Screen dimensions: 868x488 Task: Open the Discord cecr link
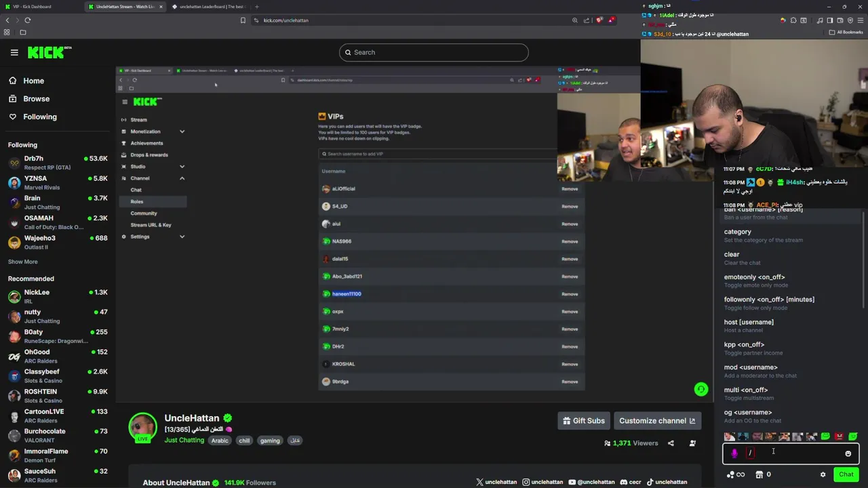coord(630,482)
